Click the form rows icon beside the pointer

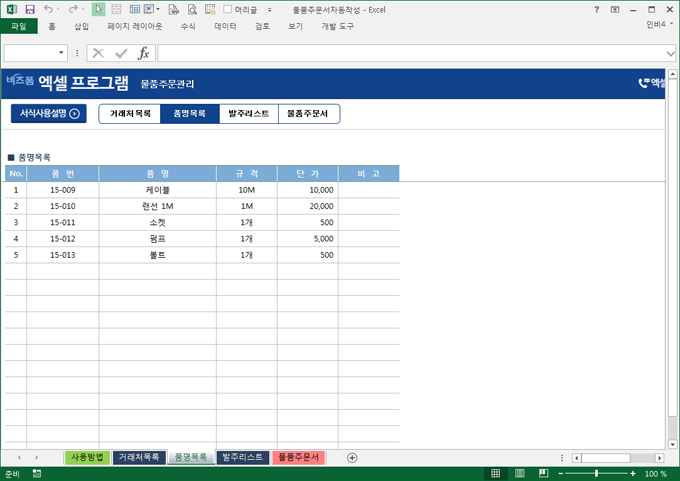pyautogui.click(x=116, y=9)
